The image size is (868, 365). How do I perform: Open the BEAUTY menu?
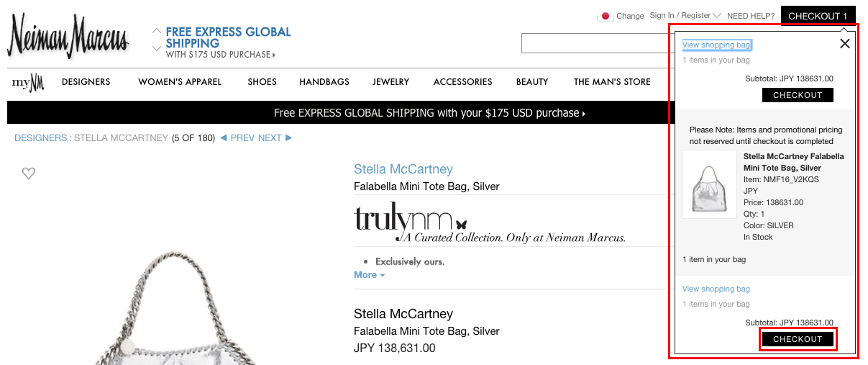[x=532, y=82]
